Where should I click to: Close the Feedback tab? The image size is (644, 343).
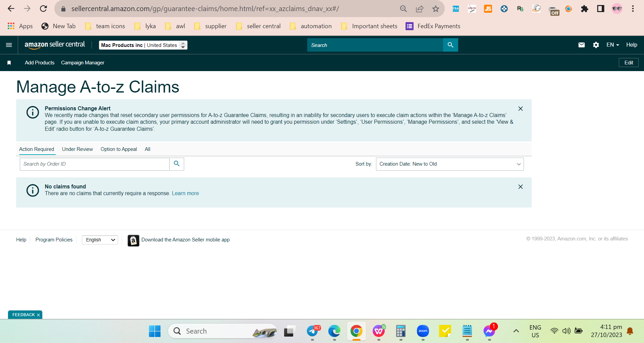click(39, 315)
